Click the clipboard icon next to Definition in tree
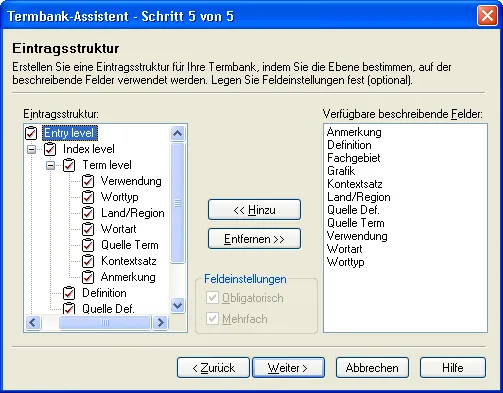The image size is (503, 393). point(69,293)
